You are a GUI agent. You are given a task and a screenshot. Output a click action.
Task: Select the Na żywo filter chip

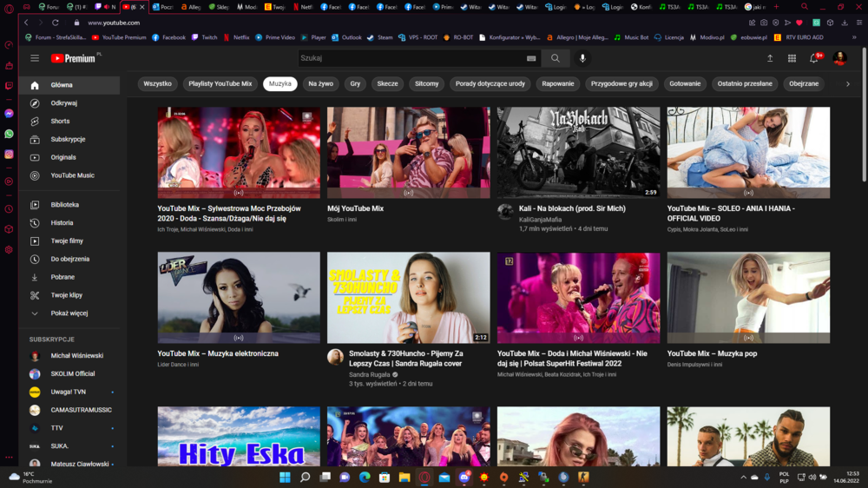pyautogui.click(x=321, y=83)
